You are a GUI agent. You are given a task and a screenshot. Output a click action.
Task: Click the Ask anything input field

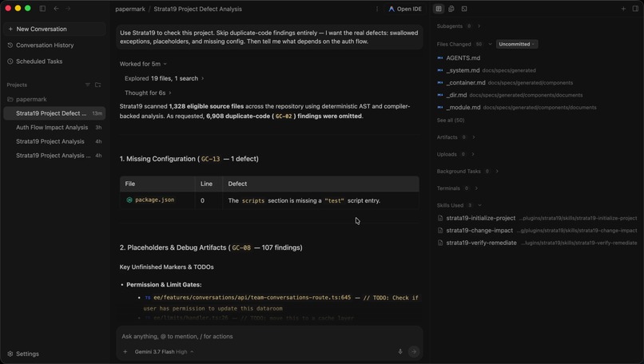tap(269, 336)
